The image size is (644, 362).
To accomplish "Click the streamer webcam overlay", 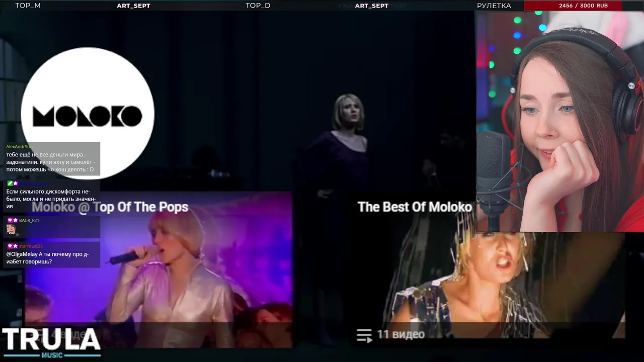I will click(560, 121).
